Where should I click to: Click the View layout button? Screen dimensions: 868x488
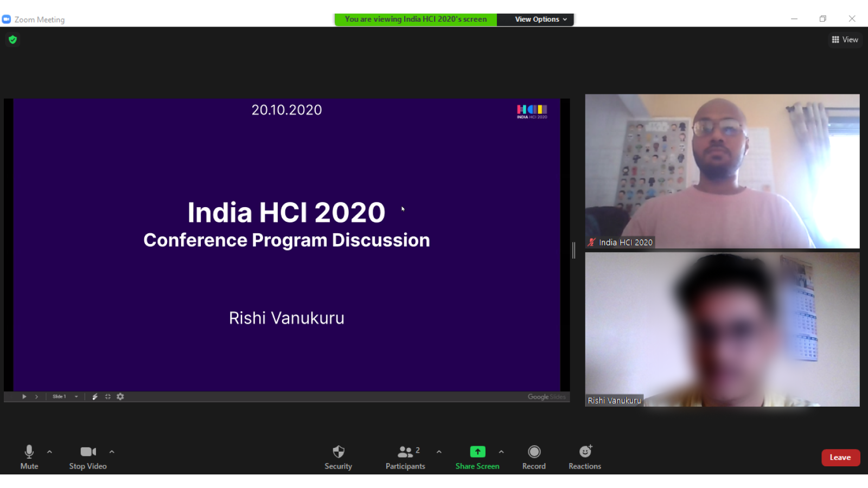click(845, 40)
